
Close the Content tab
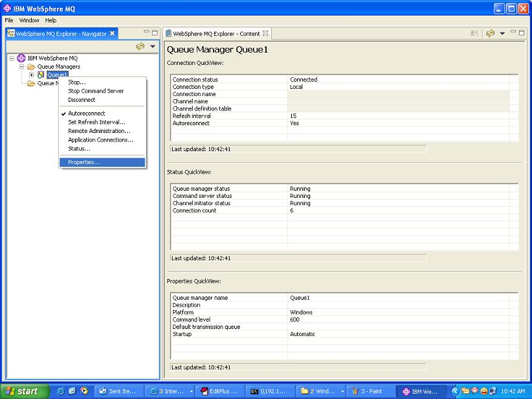point(265,33)
